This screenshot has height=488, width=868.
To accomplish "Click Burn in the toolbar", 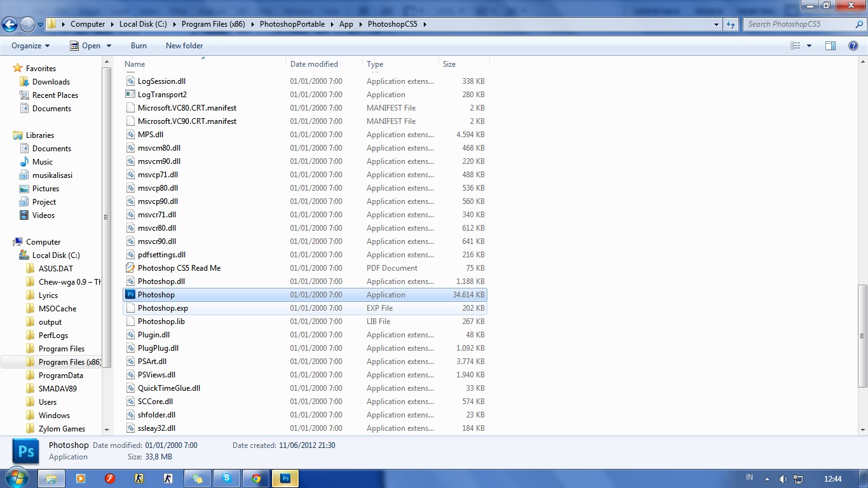I will pyautogui.click(x=139, y=46).
